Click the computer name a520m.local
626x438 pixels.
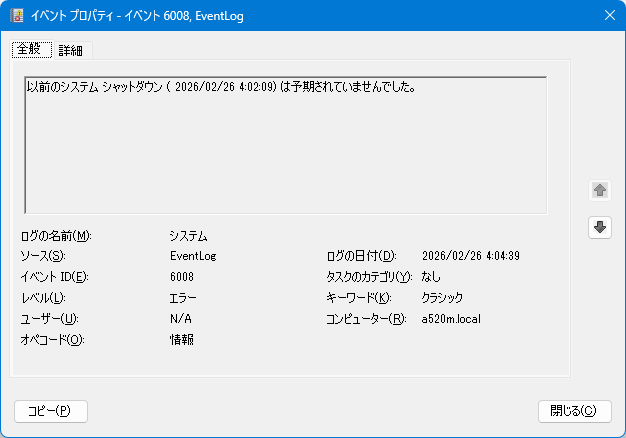tap(453, 319)
